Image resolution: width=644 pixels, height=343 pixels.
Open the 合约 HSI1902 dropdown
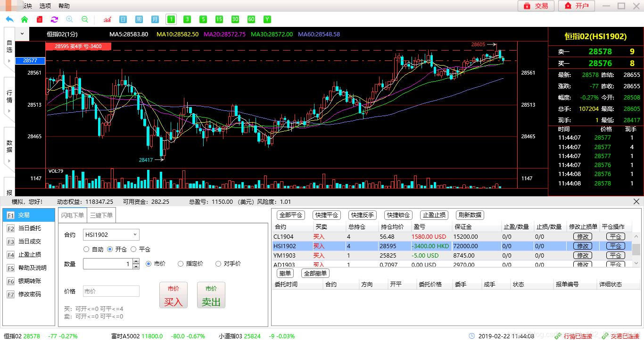(111, 234)
